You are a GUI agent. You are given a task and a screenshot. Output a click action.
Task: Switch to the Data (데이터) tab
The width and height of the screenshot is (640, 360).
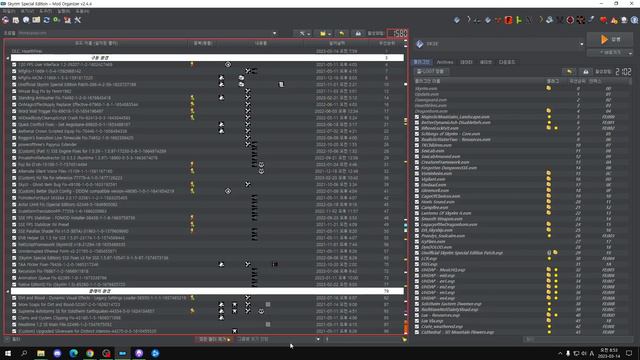[466, 62]
